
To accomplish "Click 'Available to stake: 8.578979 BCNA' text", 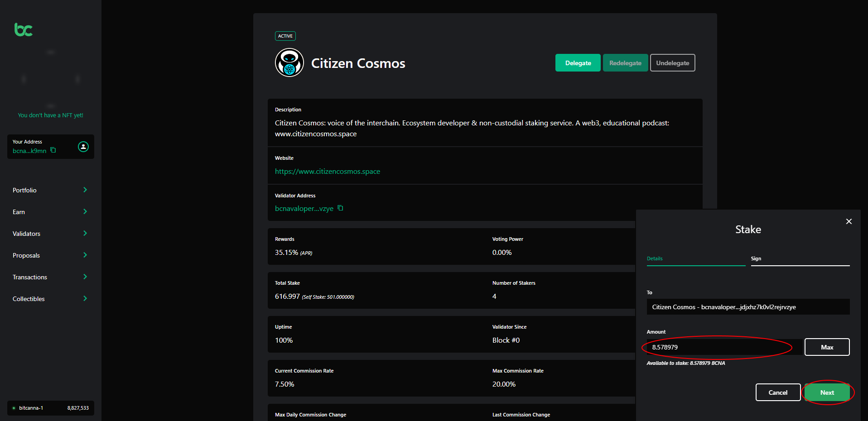I will click(x=686, y=363).
